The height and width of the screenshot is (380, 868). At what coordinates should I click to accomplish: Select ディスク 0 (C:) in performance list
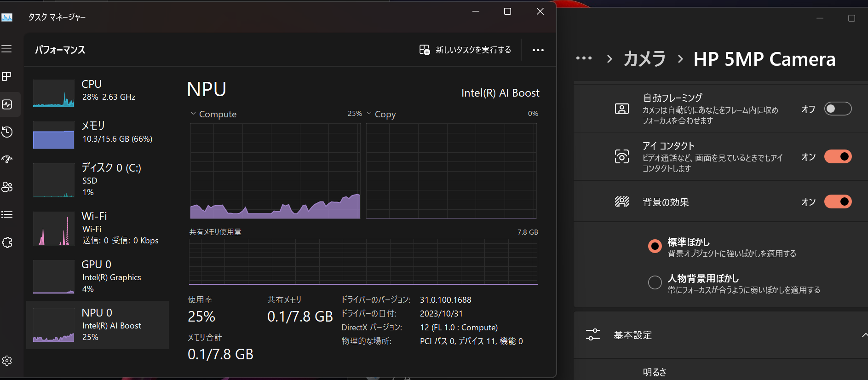pyautogui.click(x=98, y=180)
